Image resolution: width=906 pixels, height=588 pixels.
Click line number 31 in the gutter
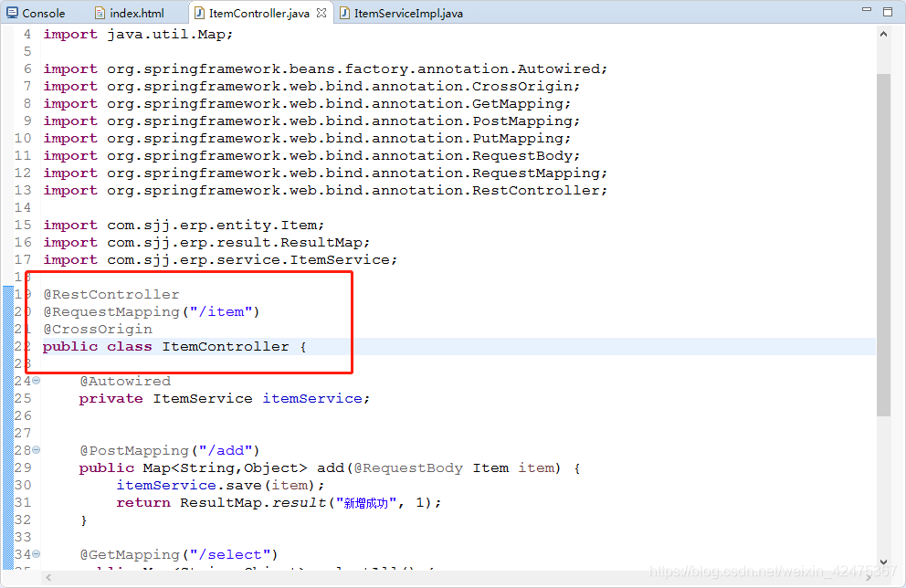(23, 502)
